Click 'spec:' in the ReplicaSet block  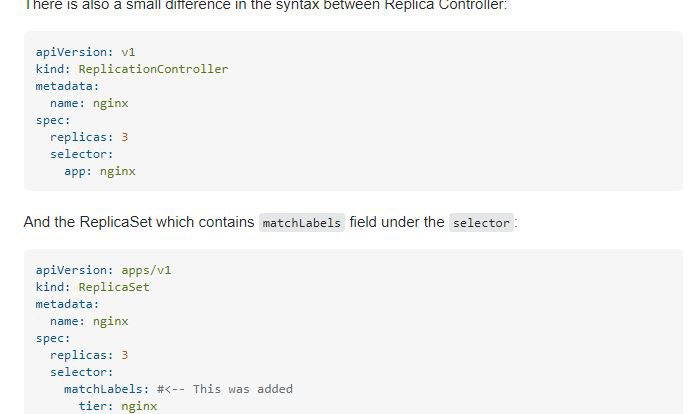coord(53,338)
